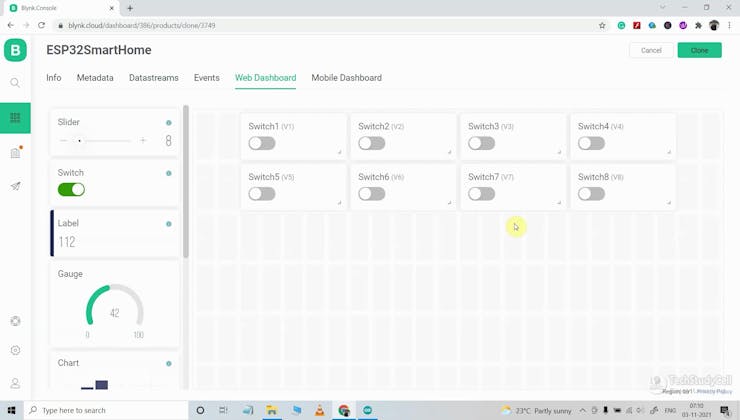Click the widget box scrollbar
The width and height of the screenshot is (740, 420).
(186, 182)
